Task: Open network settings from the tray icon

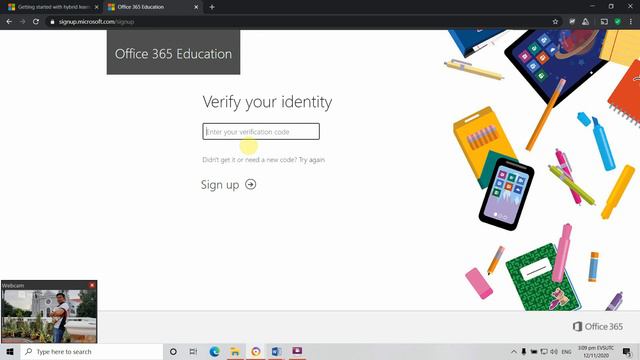Action: (x=544, y=351)
